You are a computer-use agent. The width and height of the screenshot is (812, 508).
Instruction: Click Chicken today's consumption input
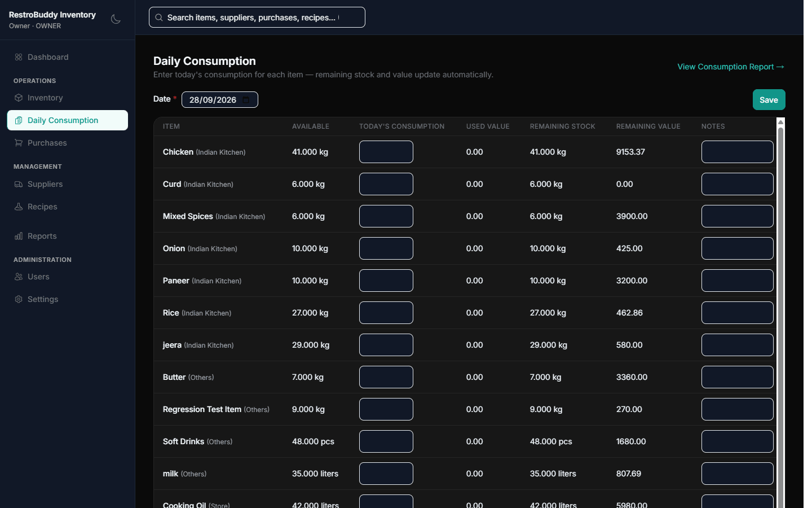386,152
